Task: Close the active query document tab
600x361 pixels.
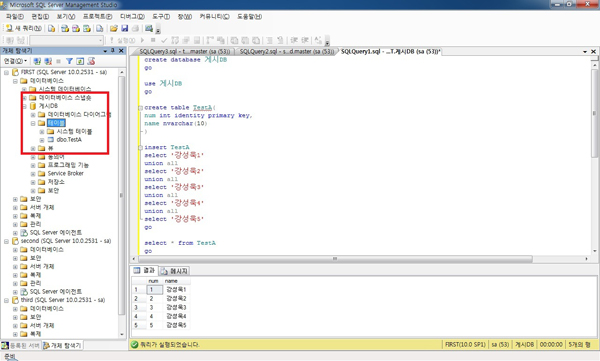Action: pyautogui.click(x=593, y=51)
